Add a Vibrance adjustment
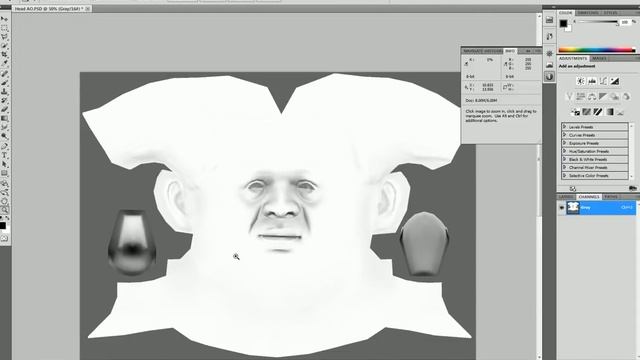Screen dimensions: 640x360 click(x=569, y=96)
